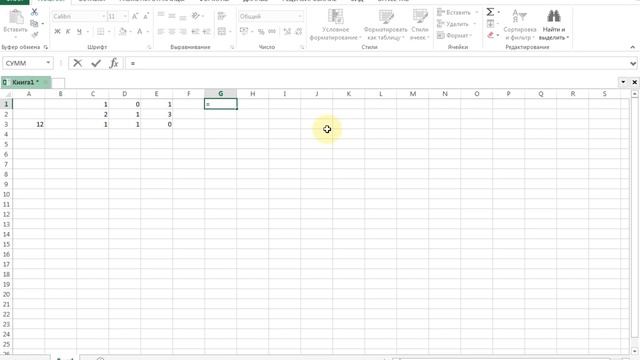Expand the formula bar chevron

click(633, 63)
